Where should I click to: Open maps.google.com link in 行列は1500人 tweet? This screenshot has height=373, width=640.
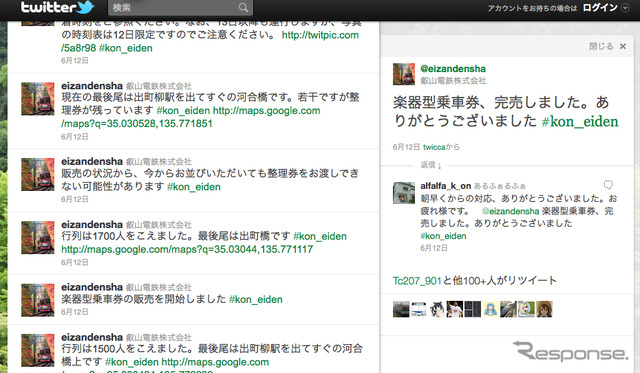[215, 362]
